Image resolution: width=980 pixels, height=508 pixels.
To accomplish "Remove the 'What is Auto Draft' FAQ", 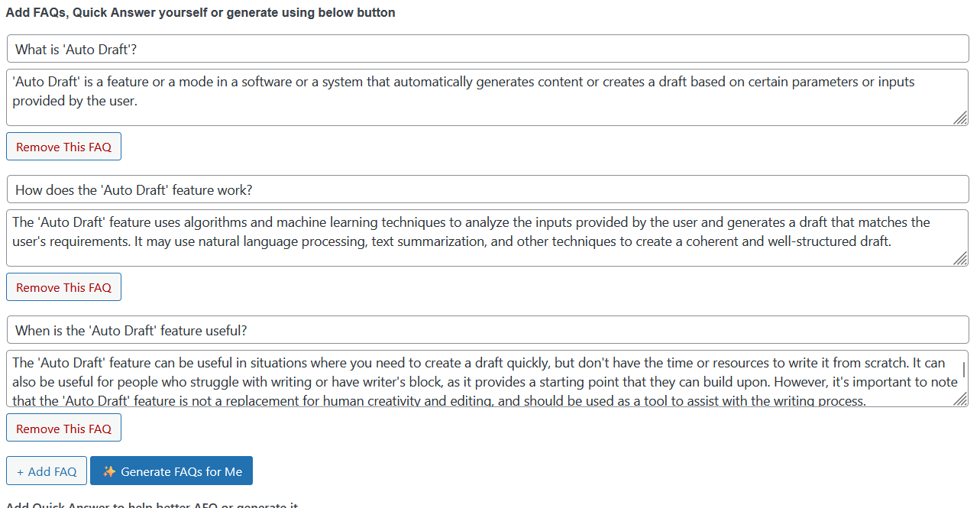I will (63, 146).
